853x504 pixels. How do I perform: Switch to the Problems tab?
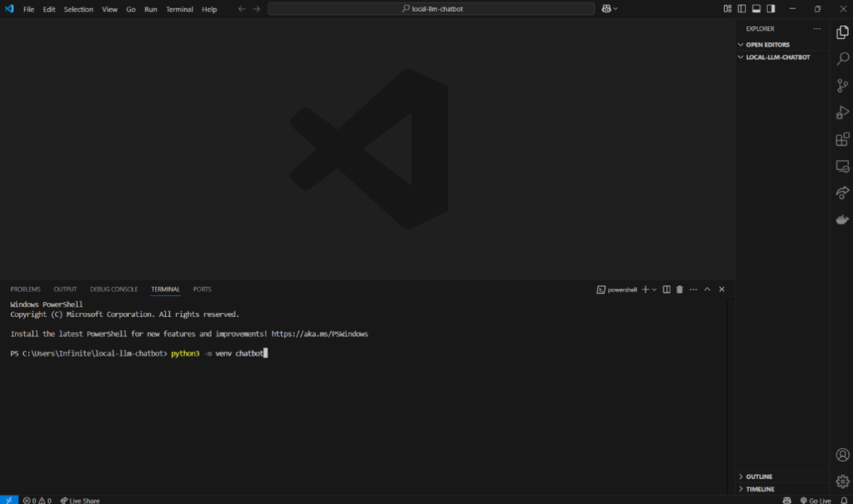pyautogui.click(x=26, y=290)
